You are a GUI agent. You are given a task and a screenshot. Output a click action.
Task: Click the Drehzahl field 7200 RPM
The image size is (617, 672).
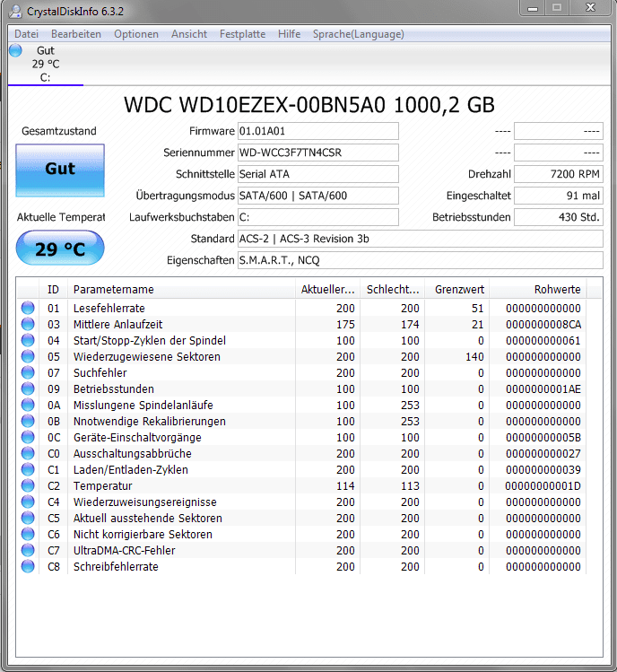(x=559, y=174)
